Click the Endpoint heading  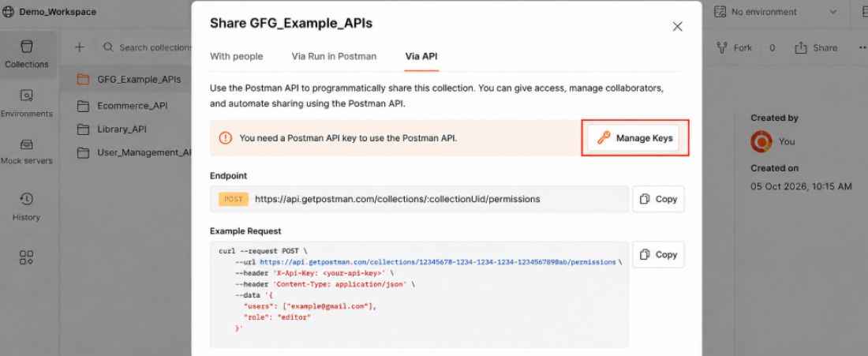pyautogui.click(x=229, y=175)
